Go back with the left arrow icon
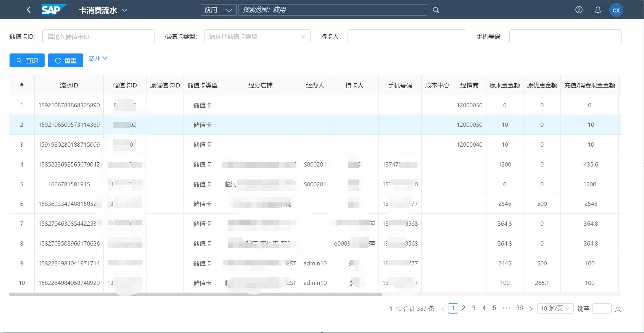Screen dimensions: 644x333 tap(29, 10)
